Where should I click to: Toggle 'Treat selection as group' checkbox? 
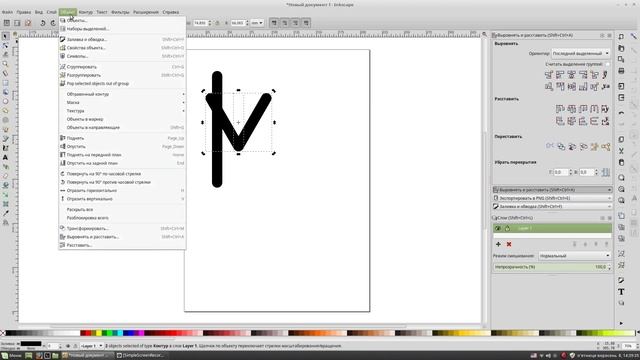tap(607, 64)
